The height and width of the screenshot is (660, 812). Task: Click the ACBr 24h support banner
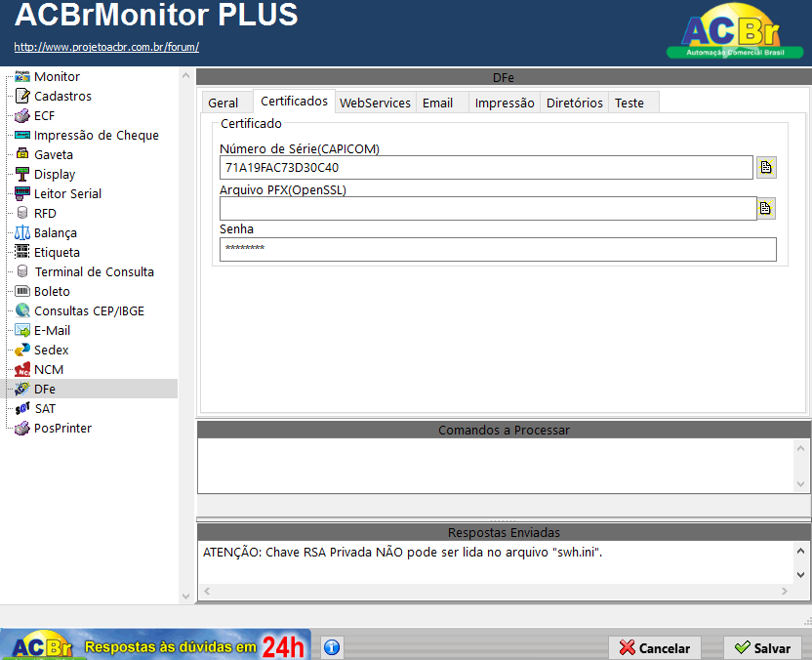pos(155,644)
